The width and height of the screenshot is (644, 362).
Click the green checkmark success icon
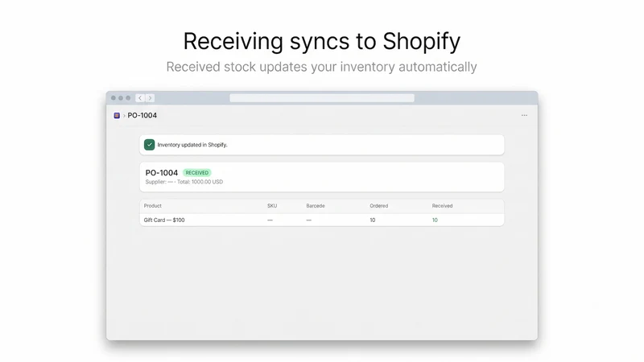[149, 145]
